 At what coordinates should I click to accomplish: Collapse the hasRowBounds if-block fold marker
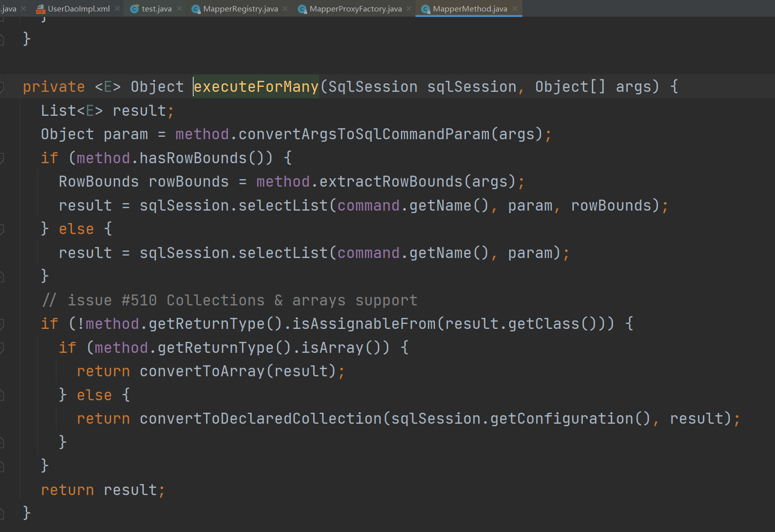[1, 159]
